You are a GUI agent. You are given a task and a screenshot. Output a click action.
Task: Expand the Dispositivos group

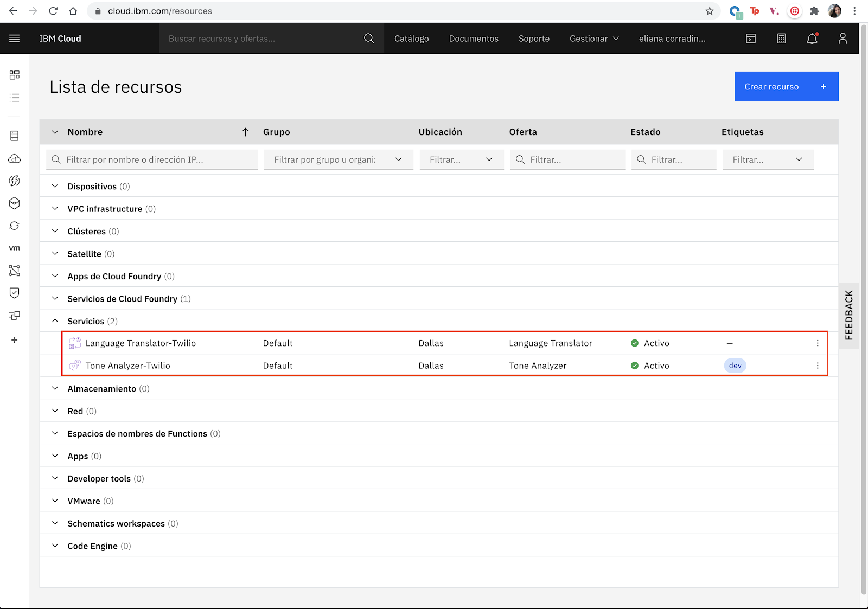click(x=55, y=186)
